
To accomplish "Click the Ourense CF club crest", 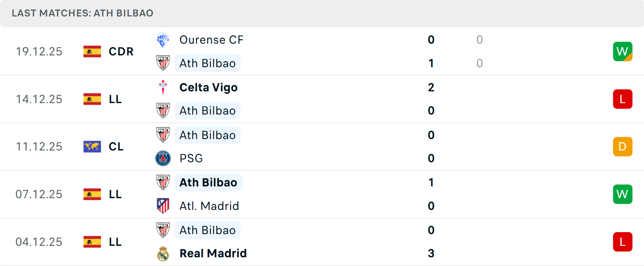I will (163, 40).
